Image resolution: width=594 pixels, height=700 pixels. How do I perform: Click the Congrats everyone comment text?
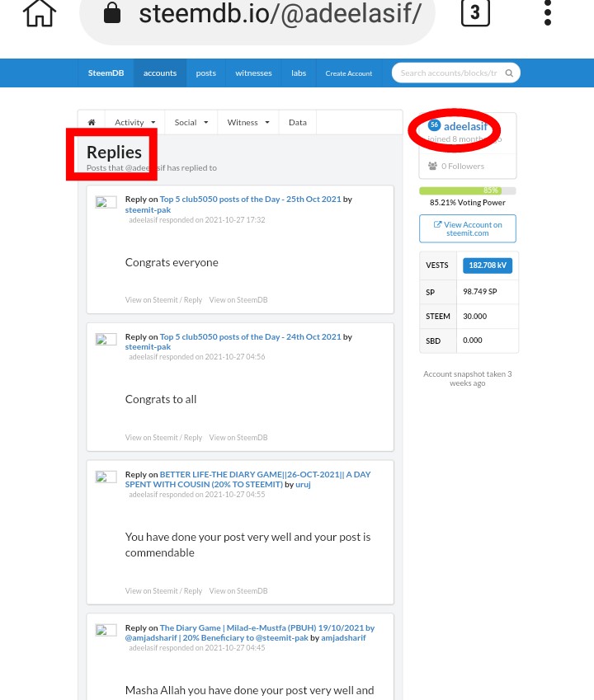pyautogui.click(x=172, y=262)
